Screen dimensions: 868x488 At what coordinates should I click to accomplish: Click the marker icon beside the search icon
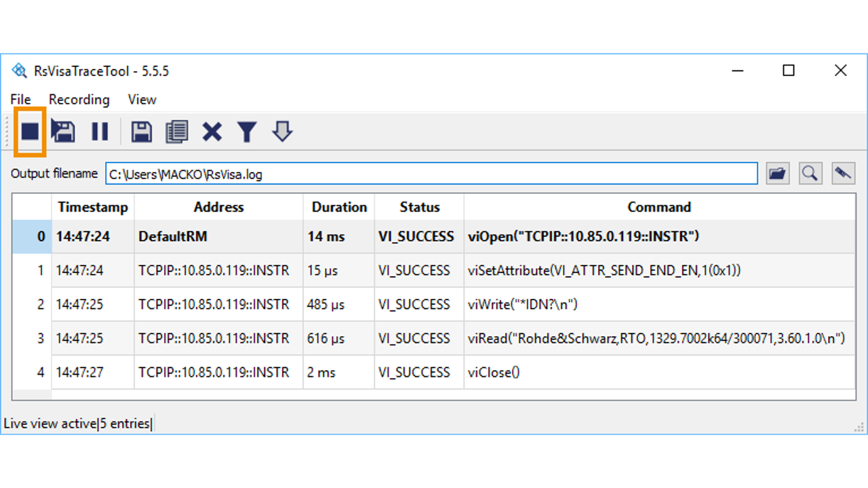point(844,174)
